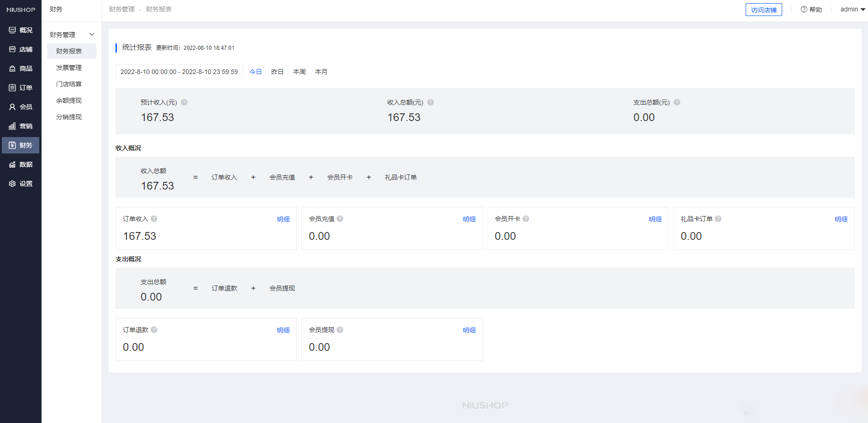
Task: Open 数据 data section icon
Action: coord(12,164)
